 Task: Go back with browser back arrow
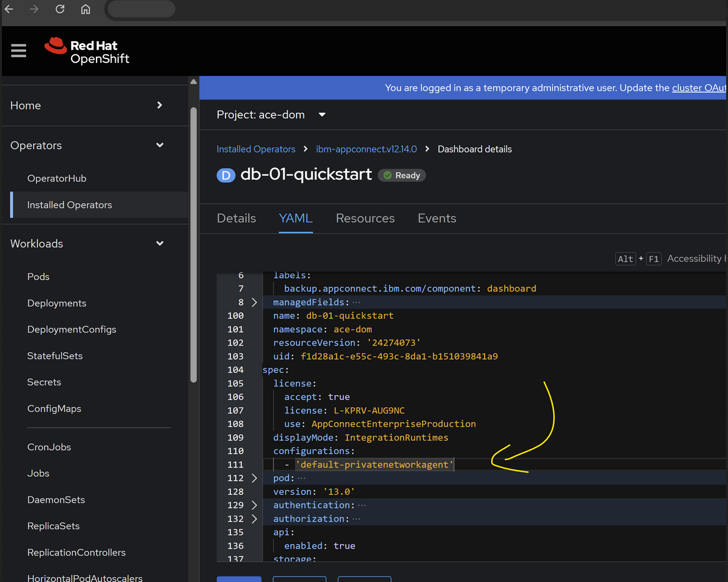(x=9, y=9)
